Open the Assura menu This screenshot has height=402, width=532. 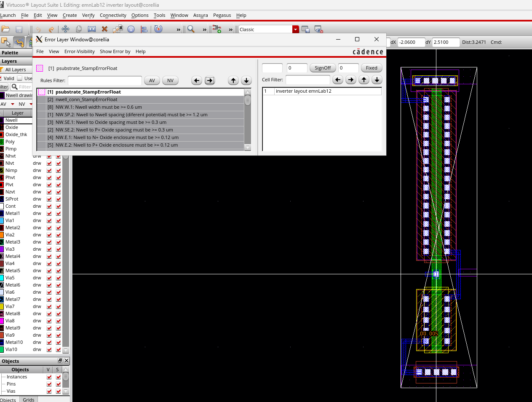201,15
